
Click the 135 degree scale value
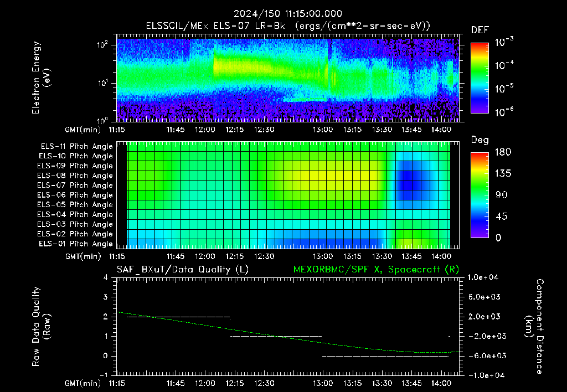[503, 174]
